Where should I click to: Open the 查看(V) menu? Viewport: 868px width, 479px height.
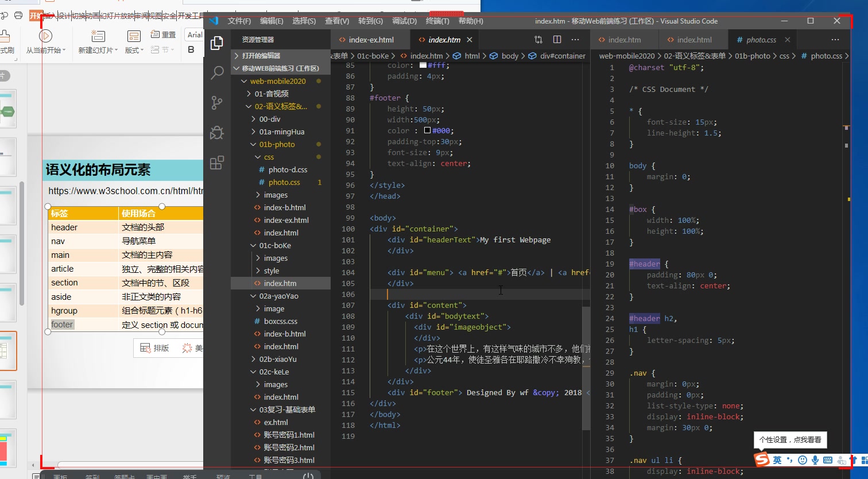(337, 21)
